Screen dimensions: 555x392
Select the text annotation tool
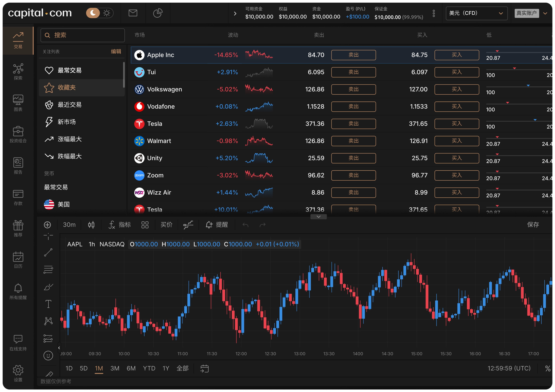[48, 304]
